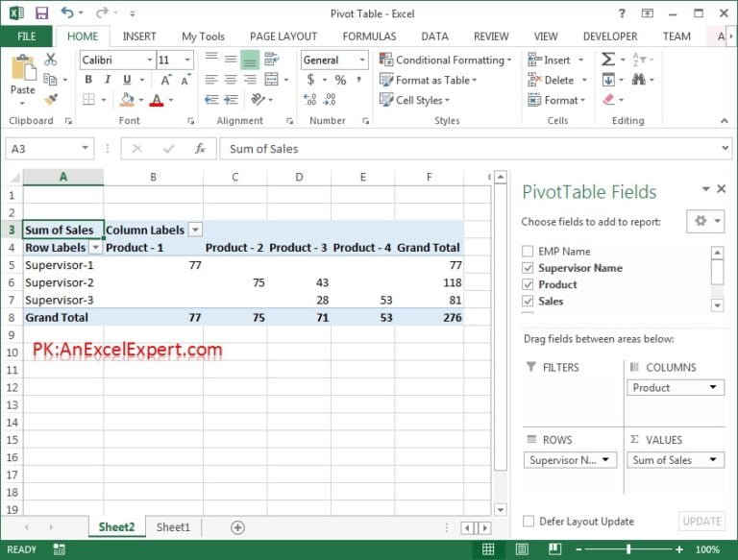Collapse the ribbon with the caret arrow
The width and height of the screenshot is (738, 560).
[724, 121]
